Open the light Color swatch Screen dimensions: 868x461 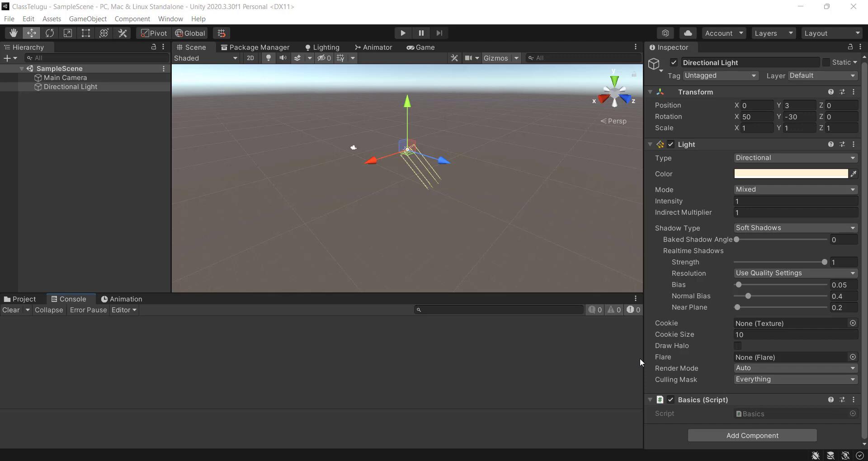[791, 174]
